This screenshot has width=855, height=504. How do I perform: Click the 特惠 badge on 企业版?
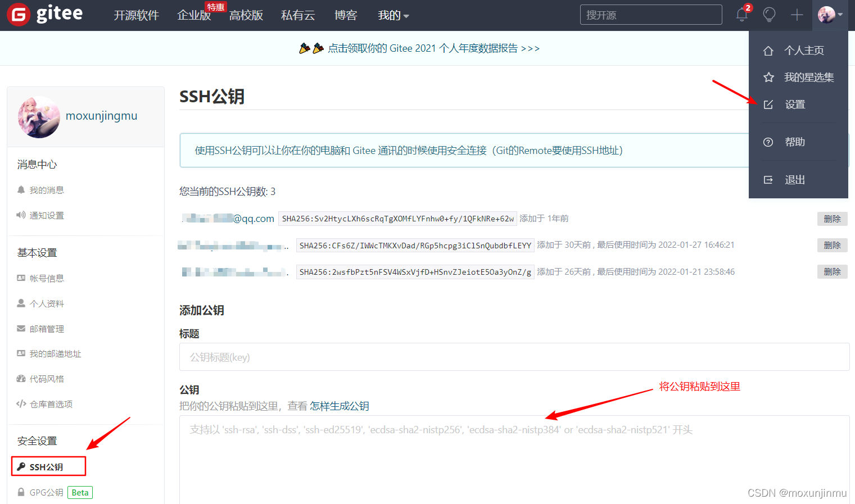216,7
